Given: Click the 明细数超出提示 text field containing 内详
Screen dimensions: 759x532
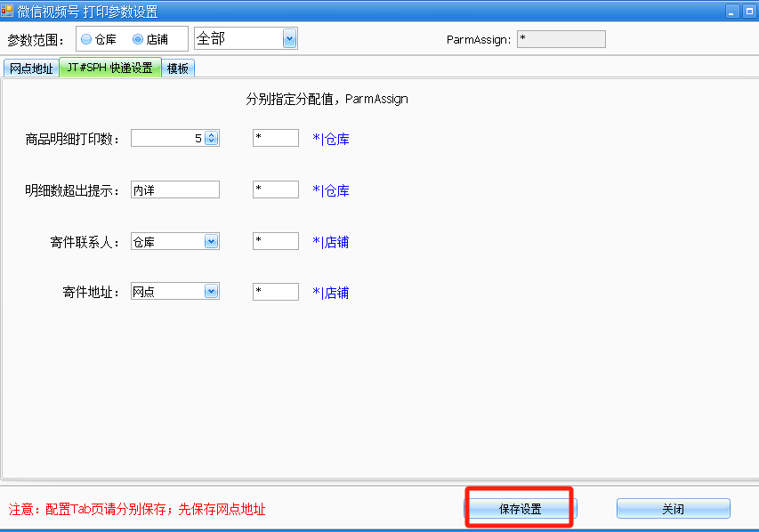Looking at the screenshot, I should point(174,189).
